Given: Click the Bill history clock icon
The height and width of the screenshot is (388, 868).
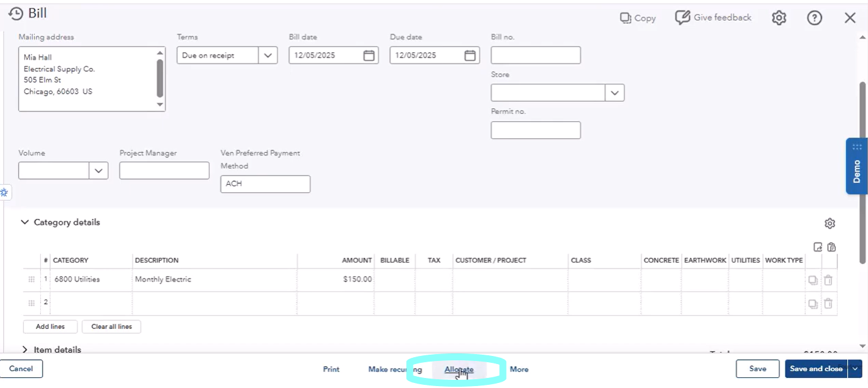Looking at the screenshot, I should (16, 13).
